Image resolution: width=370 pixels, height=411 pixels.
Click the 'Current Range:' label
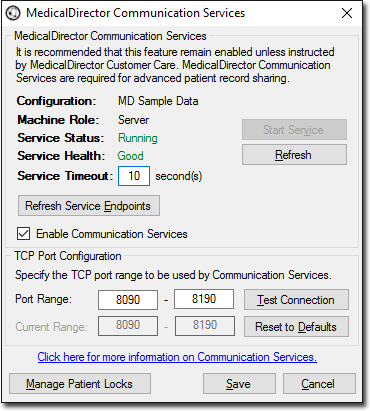[52, 327]
